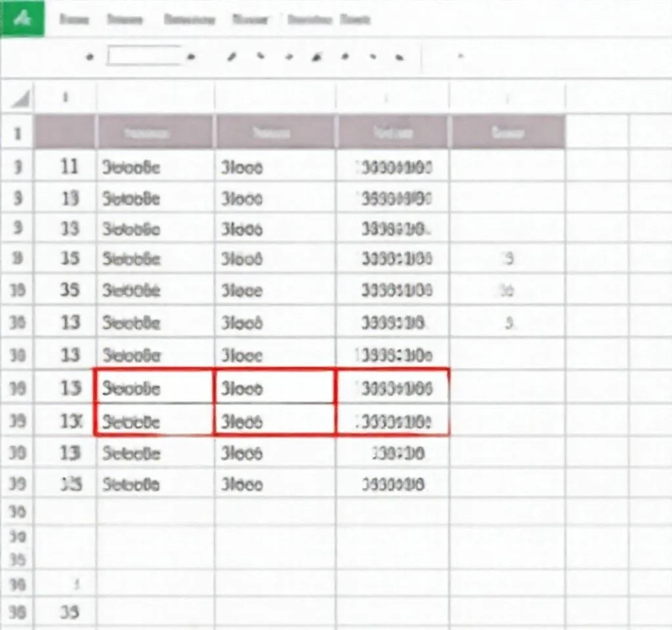Open the third menu in the menu bar
The height and width of the screenshot is (630, 672).
pyautogui.click(x=190, y=20)
